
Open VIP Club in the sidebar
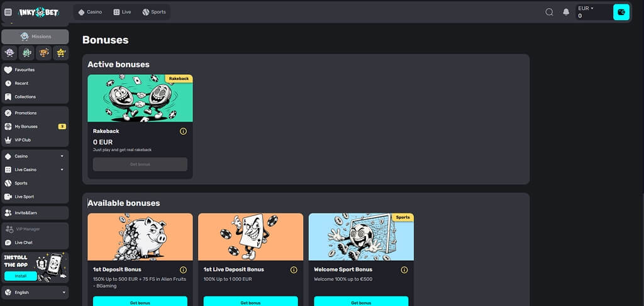[35, 140]
